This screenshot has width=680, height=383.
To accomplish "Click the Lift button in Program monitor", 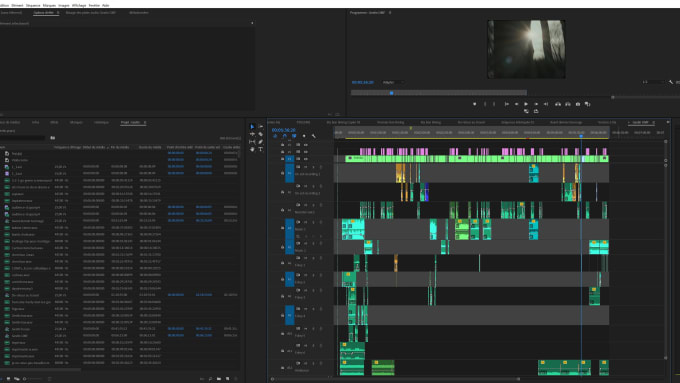I will point(558,104).
